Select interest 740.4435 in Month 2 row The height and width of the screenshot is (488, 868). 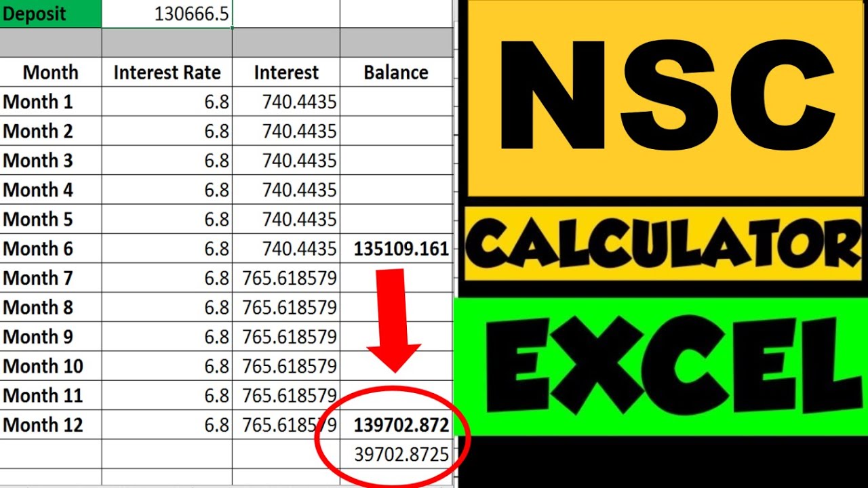pos(286,131)
